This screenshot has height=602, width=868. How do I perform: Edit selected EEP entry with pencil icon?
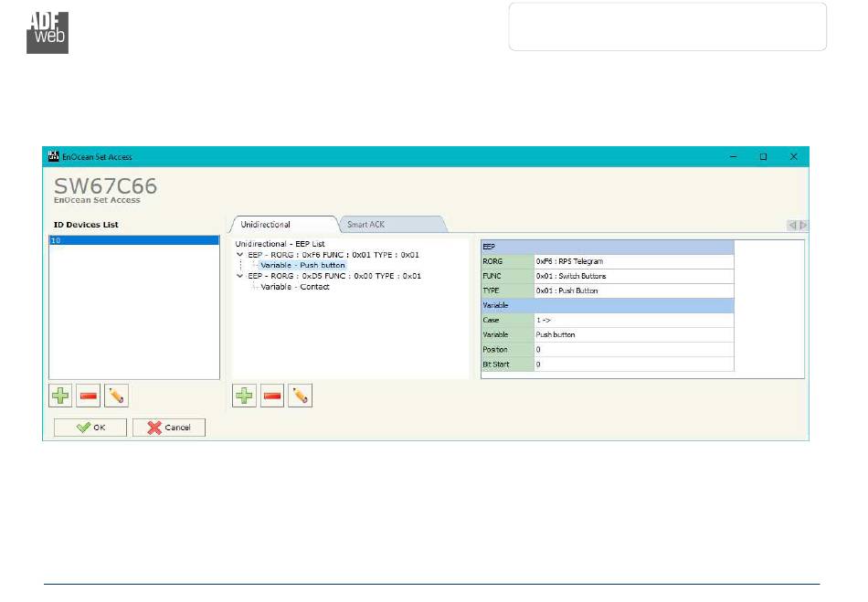pyautogui.click(x=301, y=396)
